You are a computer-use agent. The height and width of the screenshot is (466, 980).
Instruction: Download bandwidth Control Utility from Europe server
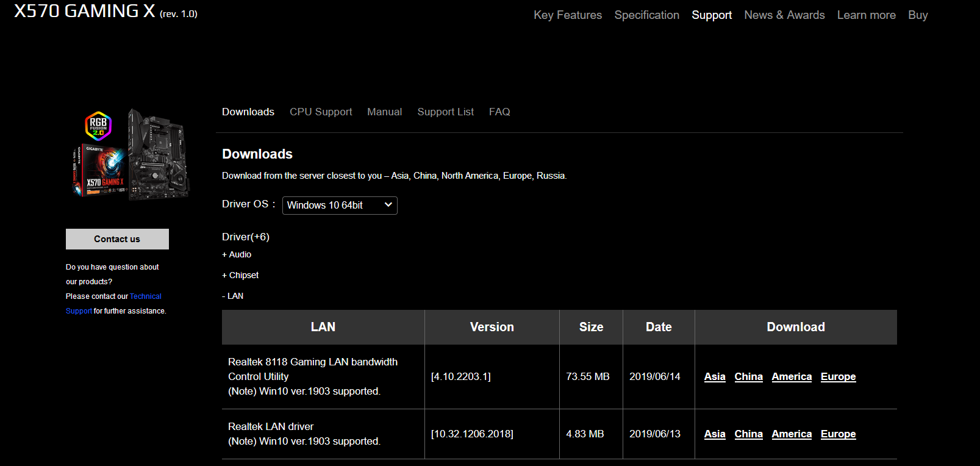coord(838,377)
